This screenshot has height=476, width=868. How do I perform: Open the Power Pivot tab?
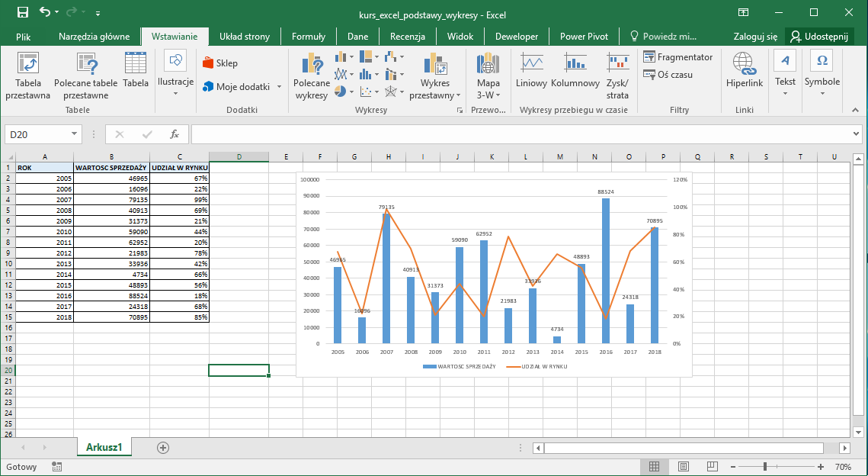(x=584, y=37)
